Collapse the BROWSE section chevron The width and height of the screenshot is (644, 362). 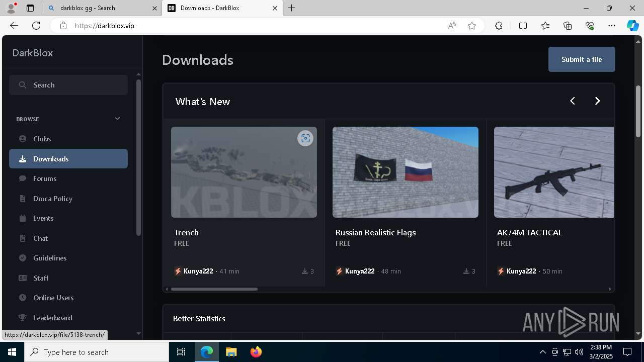point(117,119)
